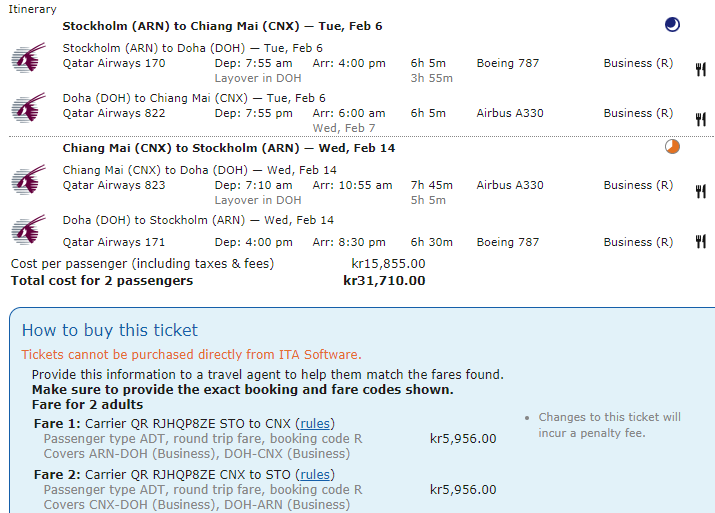This screenshot has width=715, height=513.
Task: Click the Business (R) label for flight 170
Action: click(638, 63)
